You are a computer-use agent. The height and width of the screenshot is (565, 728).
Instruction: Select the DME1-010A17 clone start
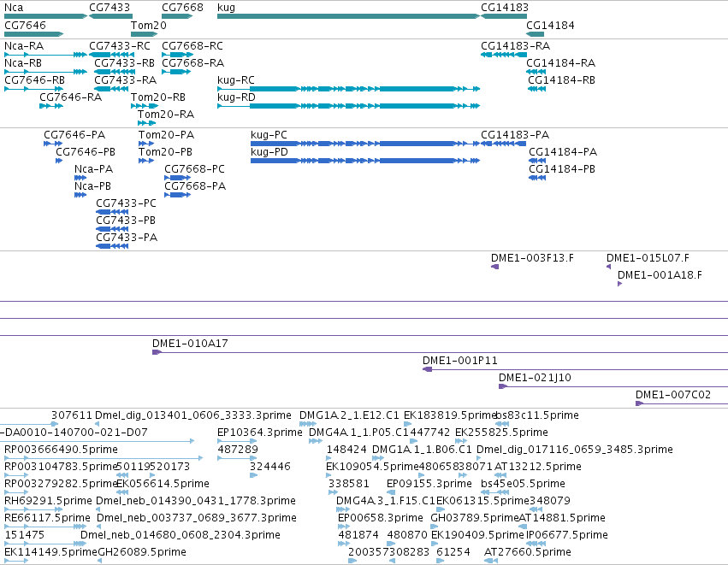click(157, 352)
